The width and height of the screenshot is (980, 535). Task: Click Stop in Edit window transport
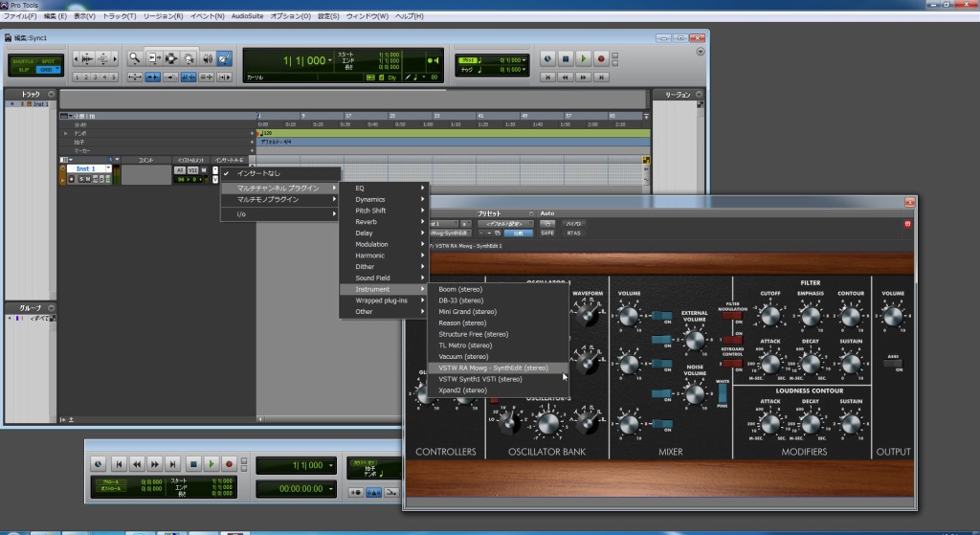pyautogui.click(x=566, y=58)
